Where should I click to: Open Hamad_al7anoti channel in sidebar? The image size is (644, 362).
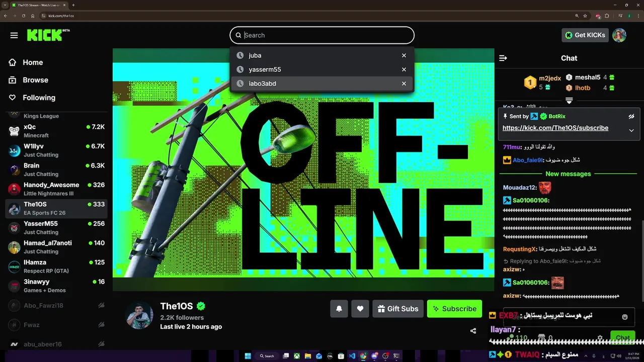pyautogui.click(x=56, y=247)
